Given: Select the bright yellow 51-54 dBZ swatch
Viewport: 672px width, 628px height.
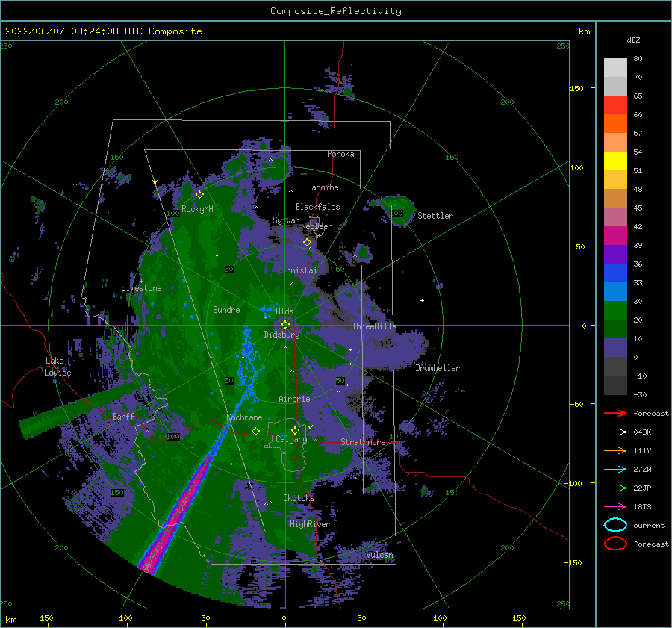Looking at the screenshot, I should click(615, 161).
